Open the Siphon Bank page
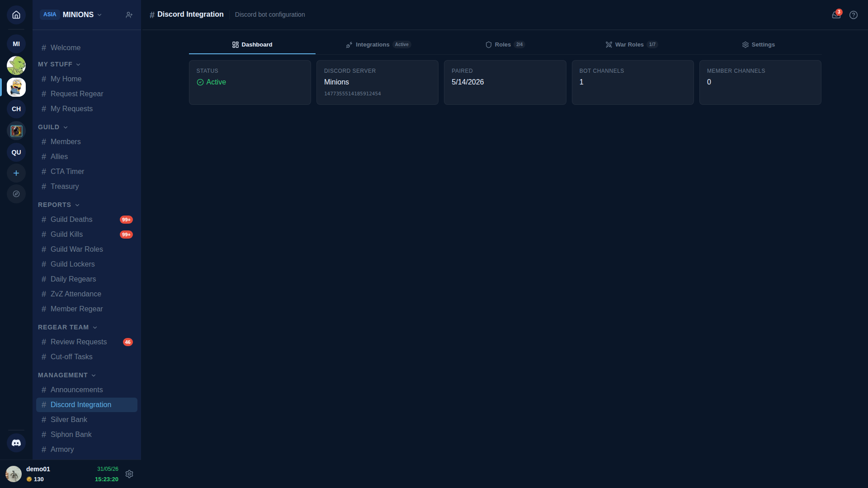This screenshot has width=868, height=488. tap(87, 435)
